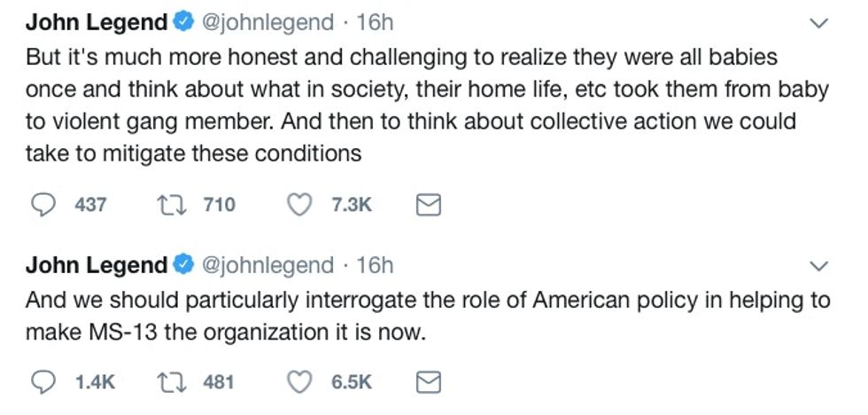Like the MS-13 tweet with 6.5K likes
The height and width of the screenshot is (415, 868).
pyautogui.click(x=302, y=381)
